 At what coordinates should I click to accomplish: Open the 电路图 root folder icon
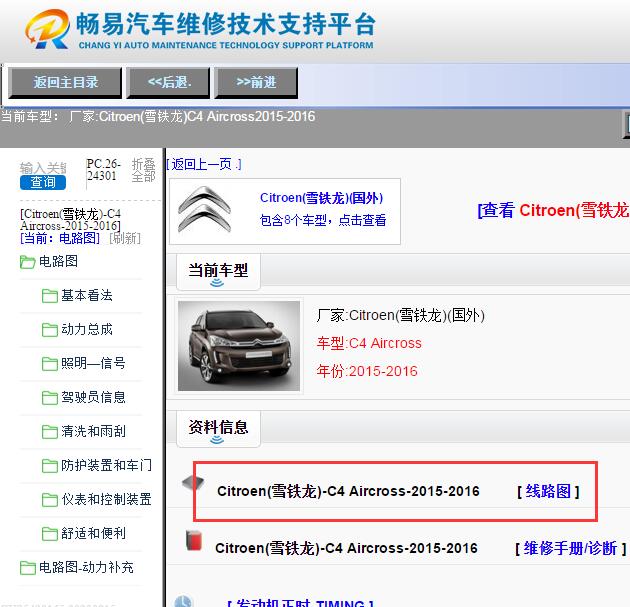click(x=27, y=262)
